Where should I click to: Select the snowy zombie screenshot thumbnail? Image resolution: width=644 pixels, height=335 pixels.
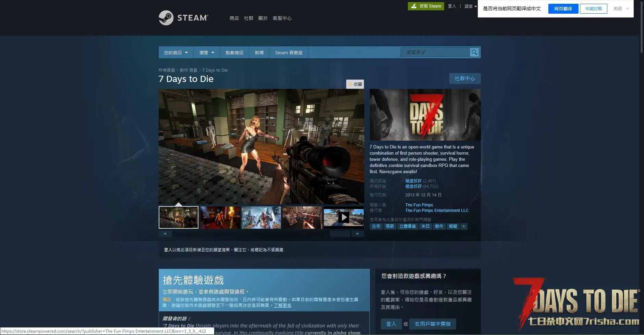click(x=261, y=217)
